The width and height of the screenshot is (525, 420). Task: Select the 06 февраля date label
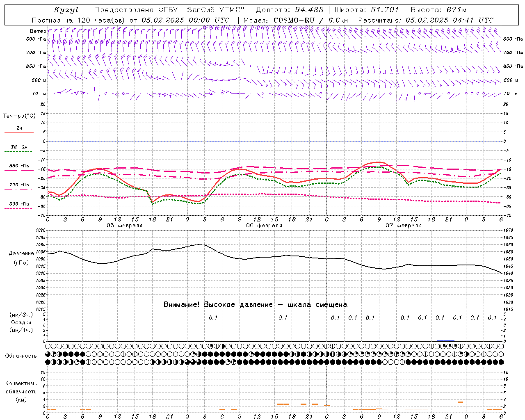pyautogui.click(x=264, y=226)
